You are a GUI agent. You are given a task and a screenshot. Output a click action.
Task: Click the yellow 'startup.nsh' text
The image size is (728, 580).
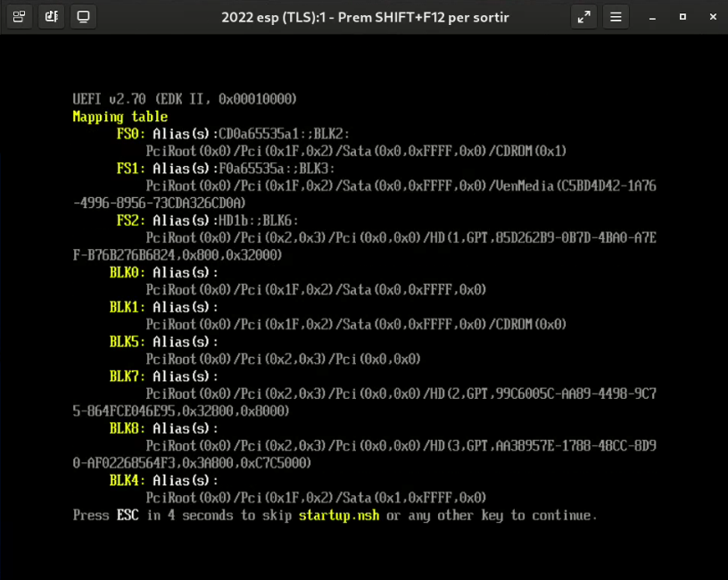pyautogui.click(x=339, y=515)
